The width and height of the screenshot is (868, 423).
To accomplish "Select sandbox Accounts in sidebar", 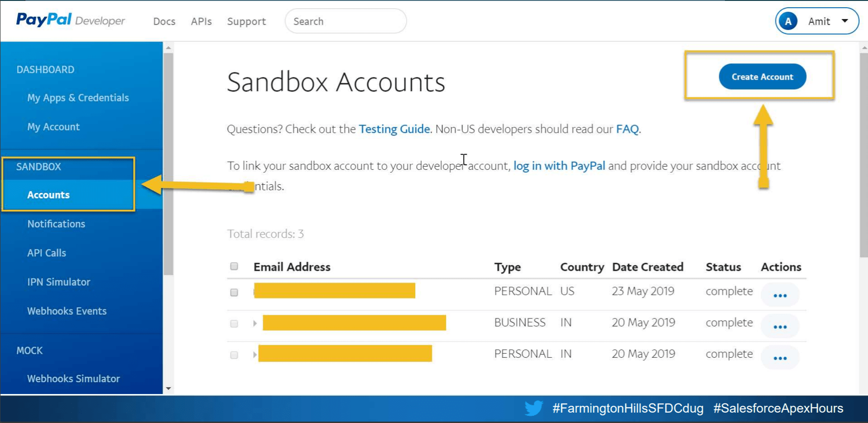I will [48, 195].
